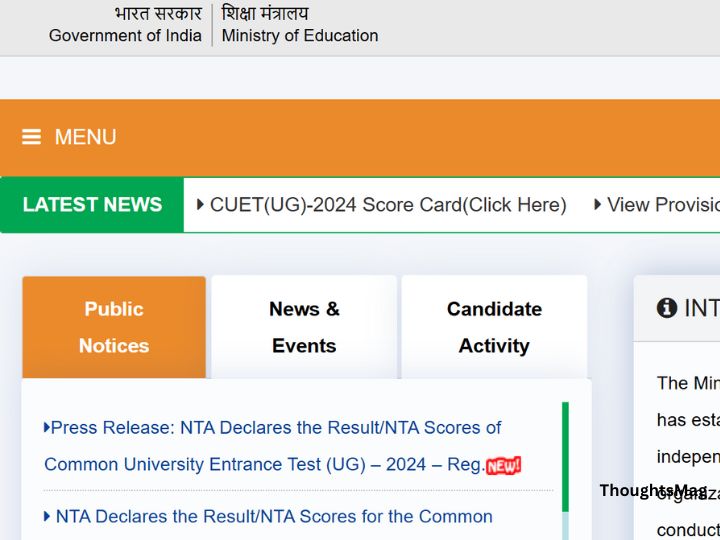Open CUET(UG)-2024 Score Card news link
Image resolution: width=720 pixels, height=540 pixels.
coord(388,205)
